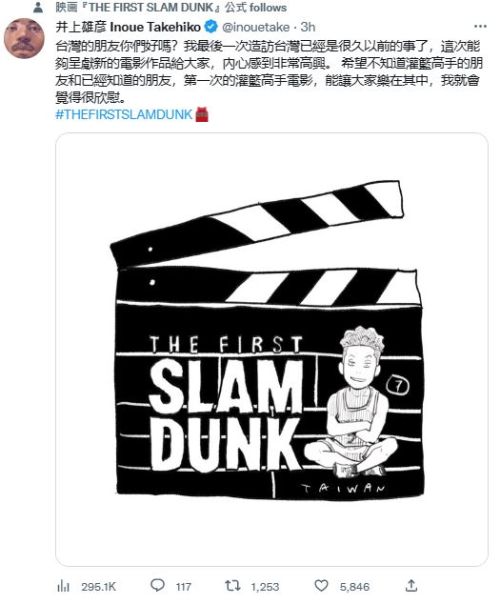Viewport: 500px width, 604px height.
Task: Click the 5,846 likes count
Action: [x=354, y=587]
